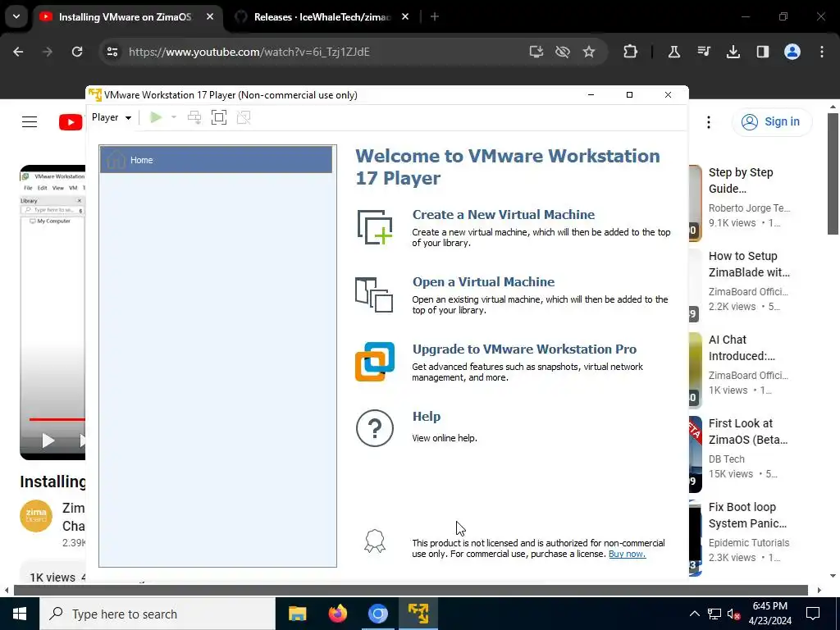Click the Unity mode toolbar icon

[x=244, y=117]
